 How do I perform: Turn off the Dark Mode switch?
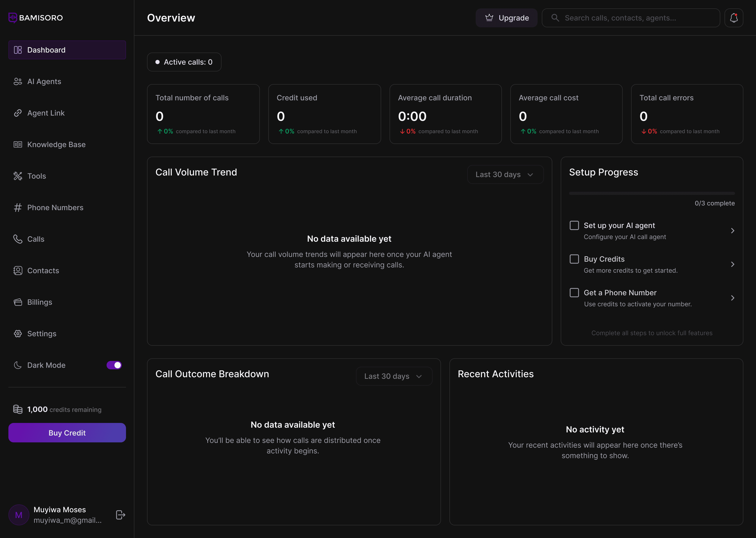click(x=114, y=365)
